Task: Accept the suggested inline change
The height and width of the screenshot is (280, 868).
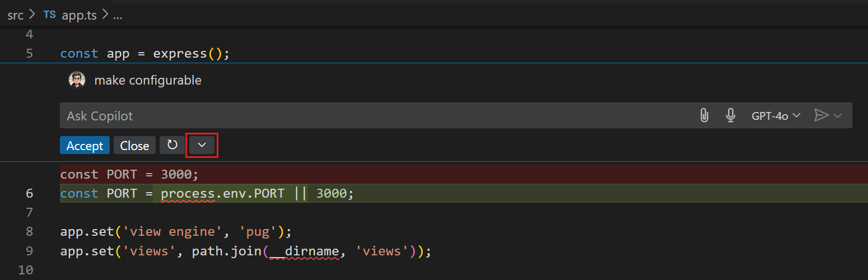Action: coord(85,146)
